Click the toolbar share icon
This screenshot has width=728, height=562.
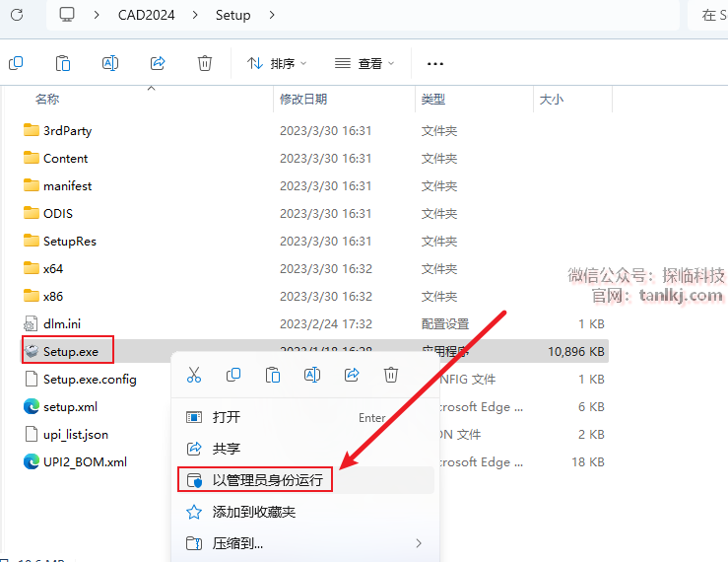click(158, 63)
